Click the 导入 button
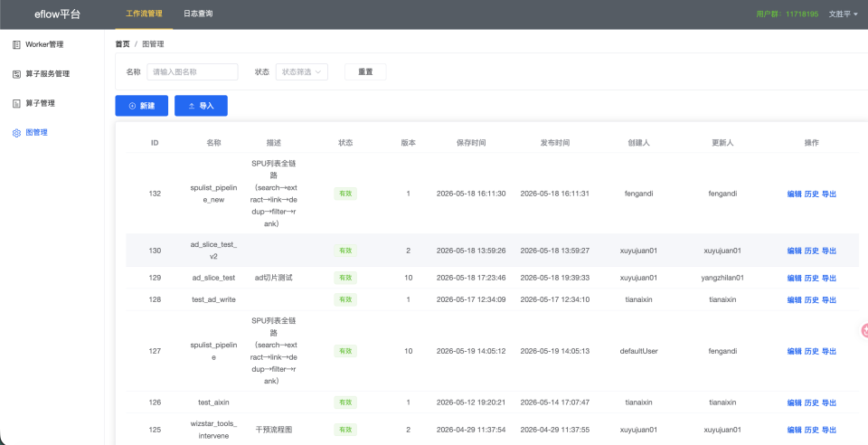The height and width of the screenshot is (445, 868). (x=201, y=106)
